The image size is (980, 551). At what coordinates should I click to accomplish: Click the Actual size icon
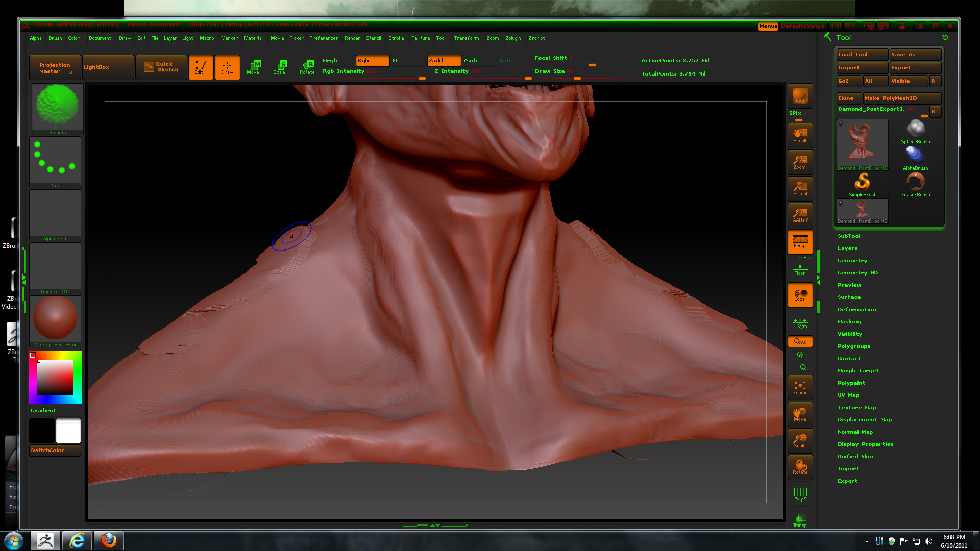800,188
